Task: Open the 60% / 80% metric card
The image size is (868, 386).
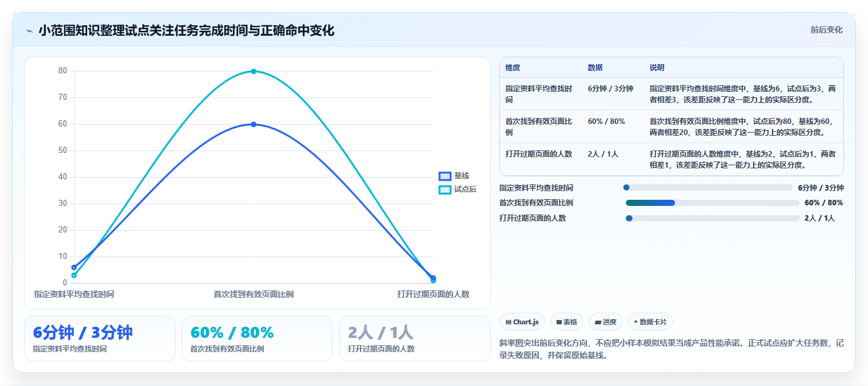Action: [257, 339]
